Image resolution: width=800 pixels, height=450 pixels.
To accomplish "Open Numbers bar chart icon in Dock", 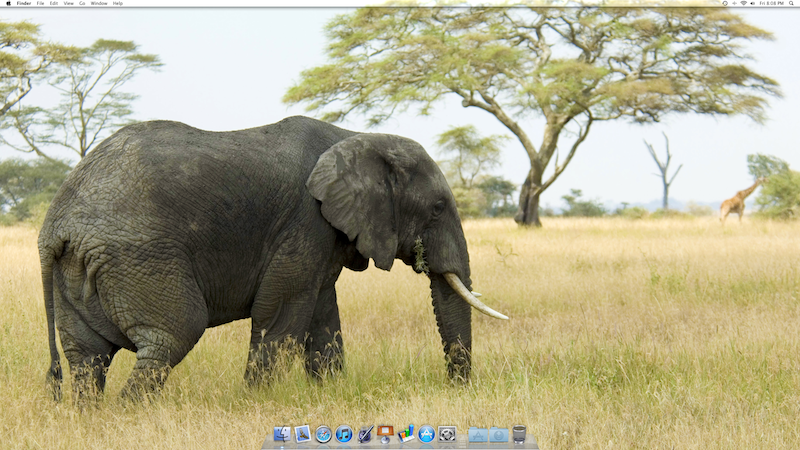I will 406,434.
